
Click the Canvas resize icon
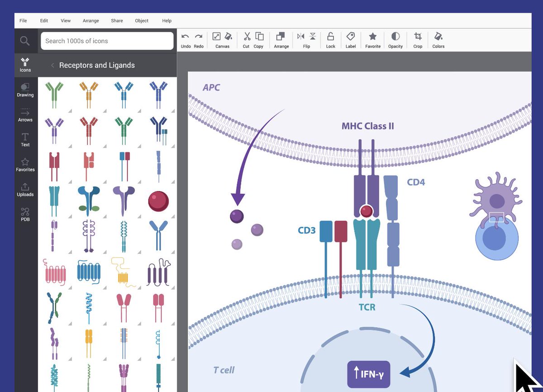click(x=217, y=36)
